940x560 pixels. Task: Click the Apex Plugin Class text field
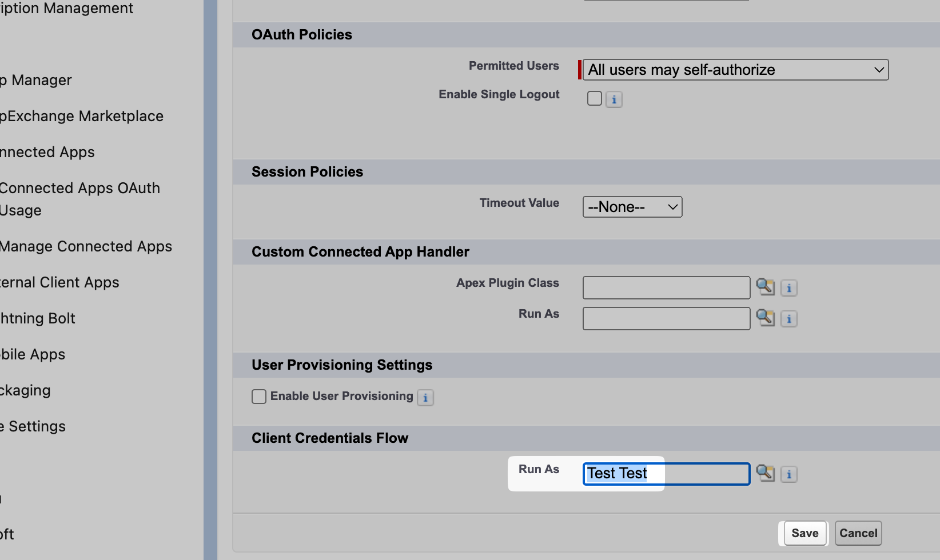point(666,287)
